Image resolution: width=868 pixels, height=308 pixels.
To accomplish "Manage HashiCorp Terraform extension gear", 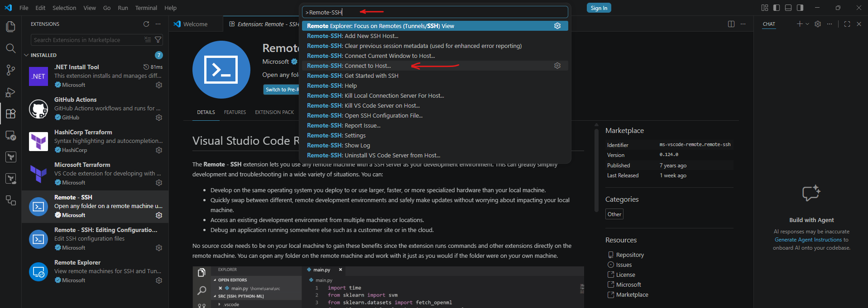I will 159,150.
